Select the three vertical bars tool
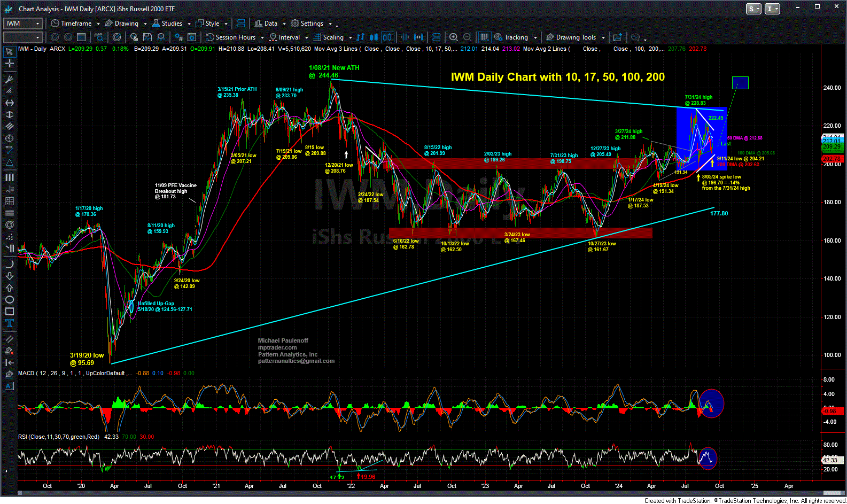Viewport: 847px width, 504px height. coord(9,177)
